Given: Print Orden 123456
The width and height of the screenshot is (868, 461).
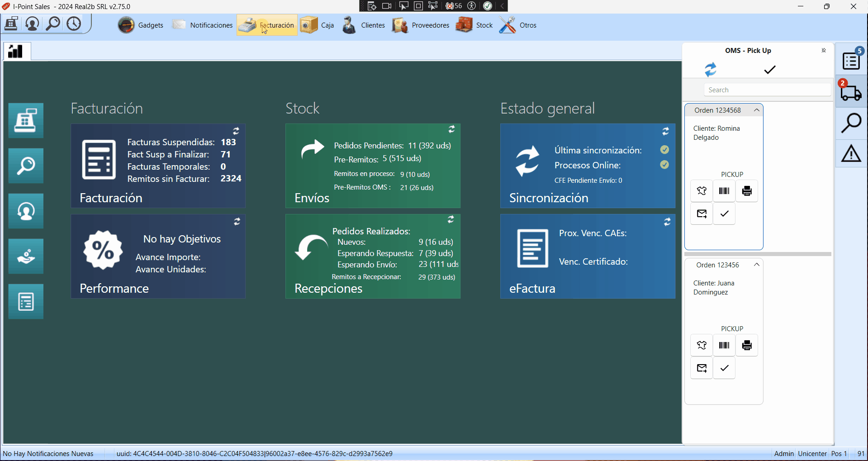Looking at the screenshot, I should click(x=747, y=345).
